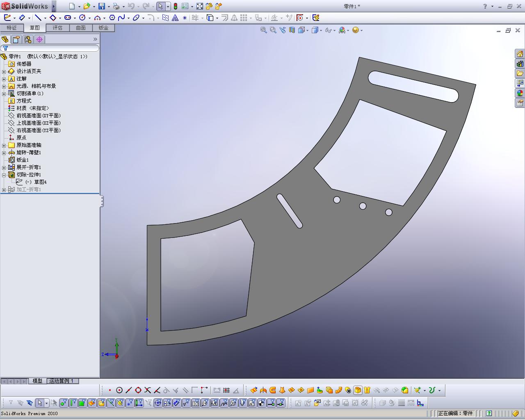
Task: Switch to the 运动算例 1 tab
Action: [x=62, y=381]
